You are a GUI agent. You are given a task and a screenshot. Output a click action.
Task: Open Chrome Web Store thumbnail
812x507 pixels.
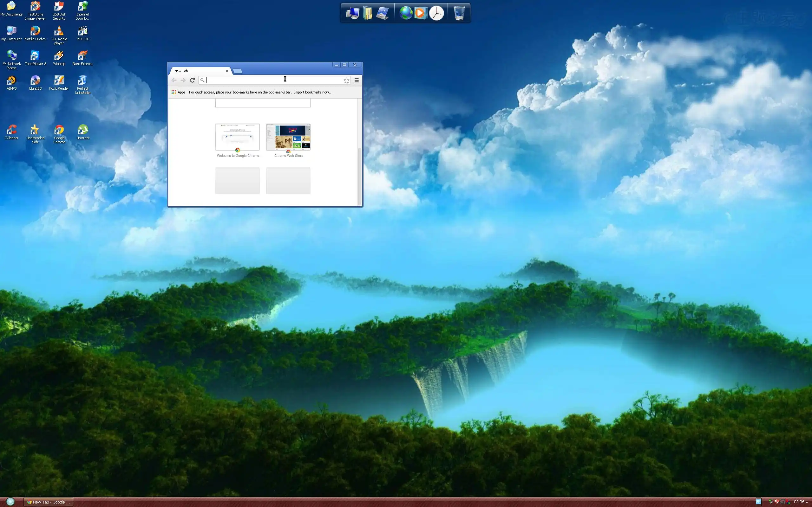[288, 137]
